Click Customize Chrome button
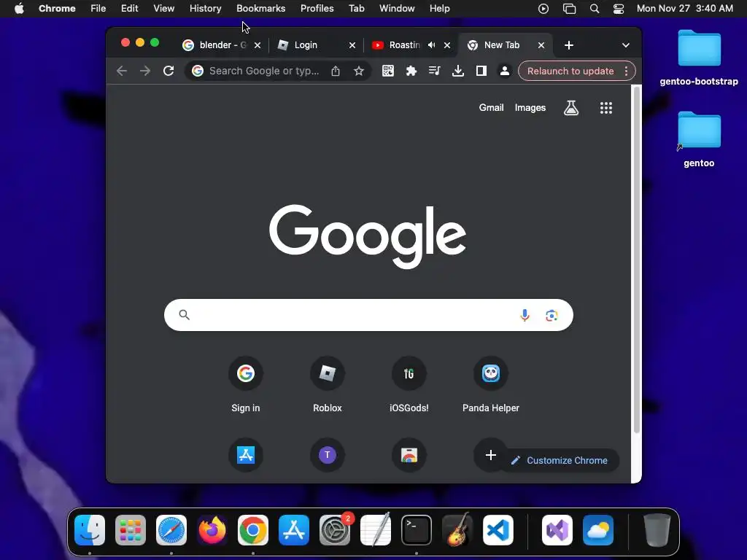 (561, 461)
